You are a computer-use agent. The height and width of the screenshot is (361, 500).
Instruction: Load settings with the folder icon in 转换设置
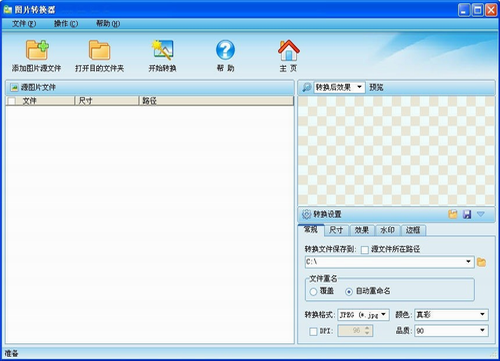(453, 214)
